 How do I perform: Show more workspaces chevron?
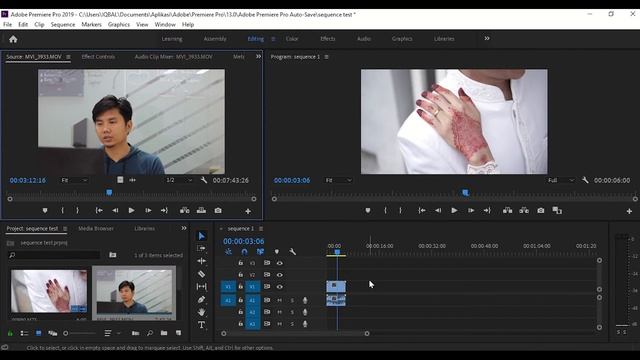[487, 38]
